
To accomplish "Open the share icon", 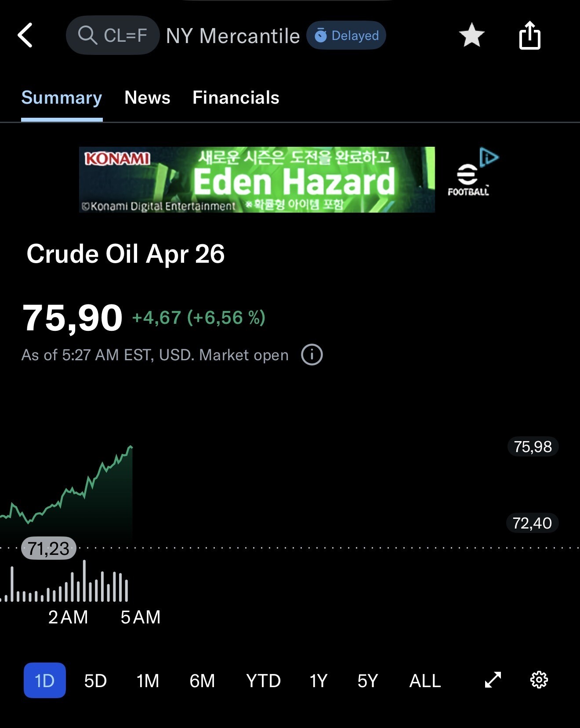I will [x=529, y=35].
